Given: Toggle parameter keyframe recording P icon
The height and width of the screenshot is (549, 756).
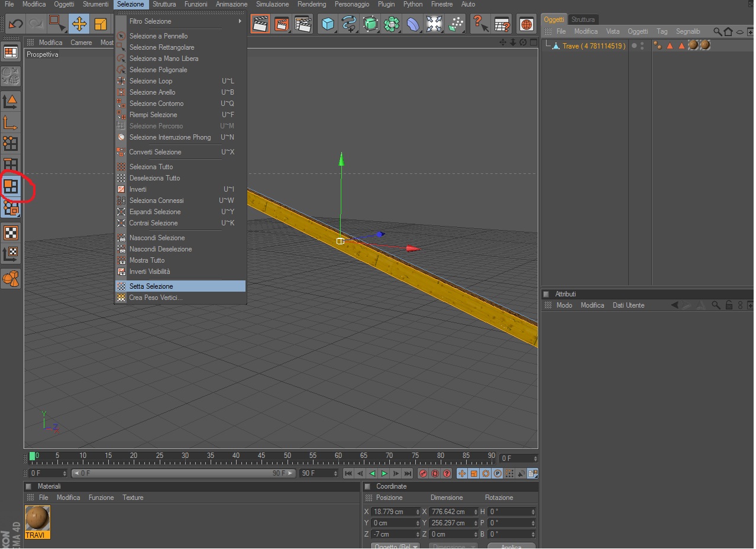Looking at the screenshot, I should pos(497,473).
